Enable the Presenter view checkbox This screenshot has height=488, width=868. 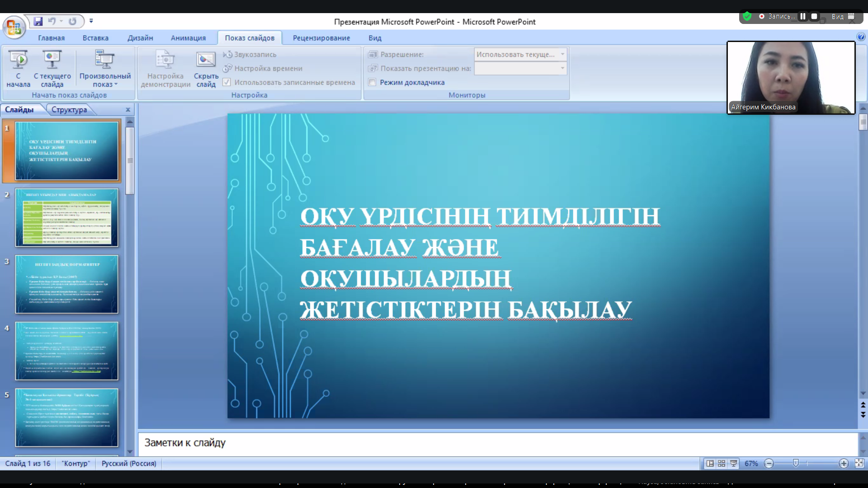coord(373,82)
